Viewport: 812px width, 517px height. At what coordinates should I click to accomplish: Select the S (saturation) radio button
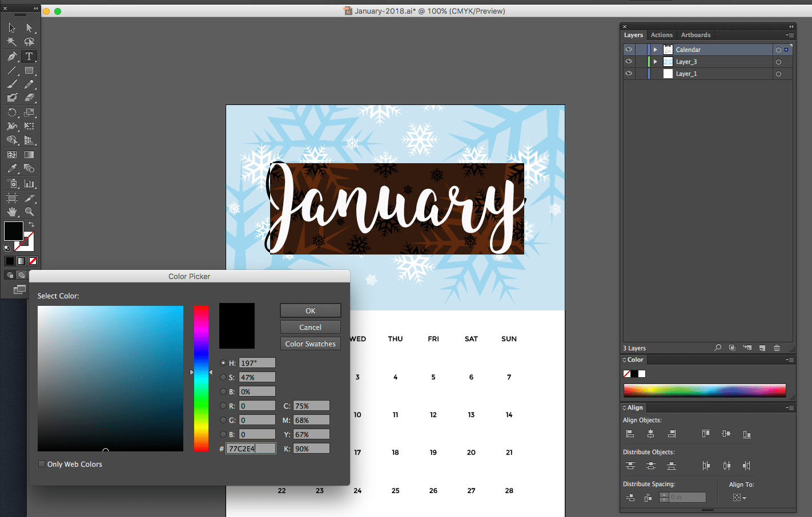tap(223, 377)
